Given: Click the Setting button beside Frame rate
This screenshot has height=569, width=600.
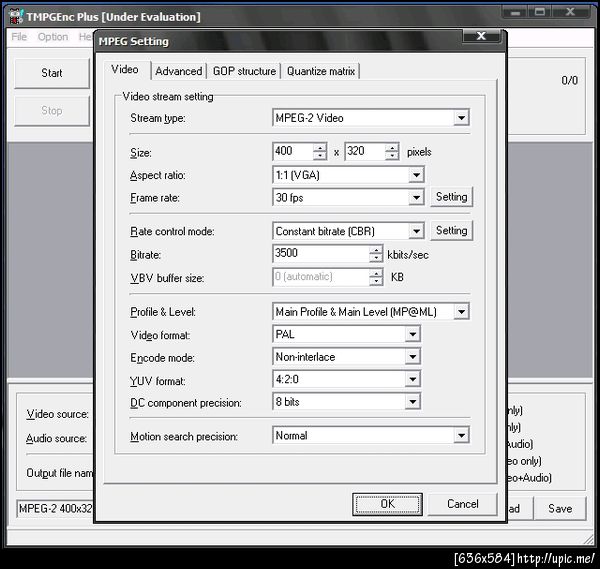Looking at the screenshot, I should click(452, 197).
